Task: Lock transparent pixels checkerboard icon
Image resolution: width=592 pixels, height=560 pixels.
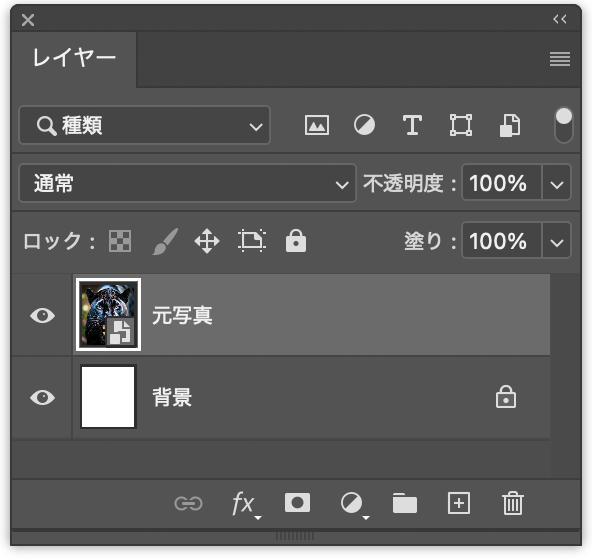Action: tap(120, 241)
